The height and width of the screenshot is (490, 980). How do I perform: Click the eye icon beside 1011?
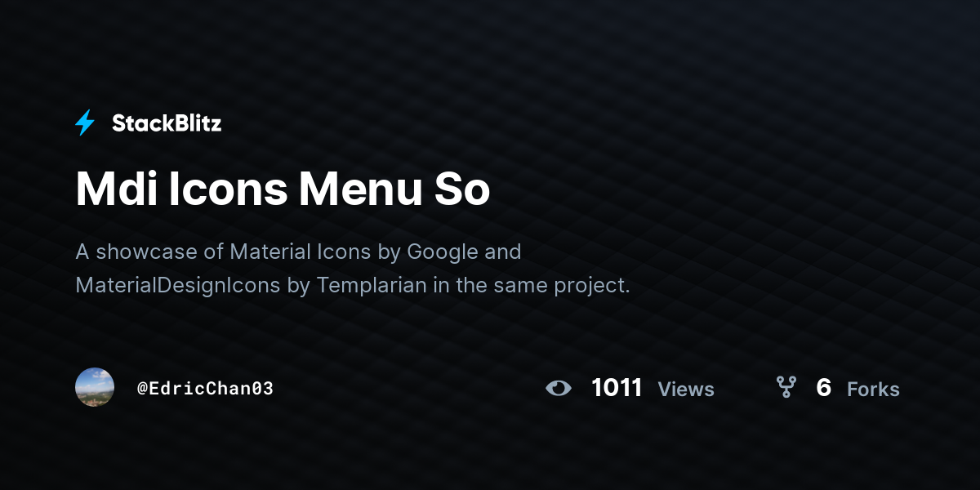pyautogui.click(x=559, y=388)
